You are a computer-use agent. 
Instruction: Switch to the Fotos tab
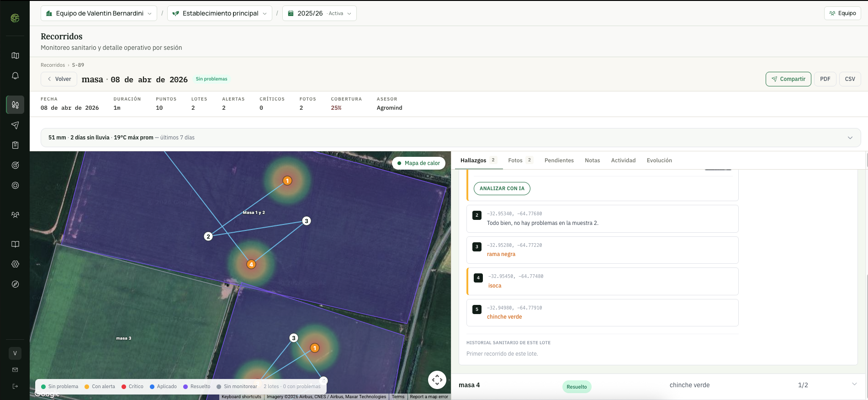click(x=520, y=160)
